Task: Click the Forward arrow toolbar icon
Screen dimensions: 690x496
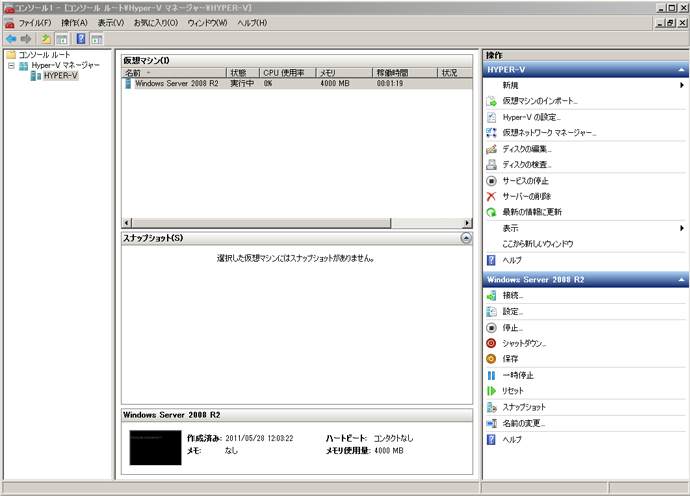Action: pos(26,39)
